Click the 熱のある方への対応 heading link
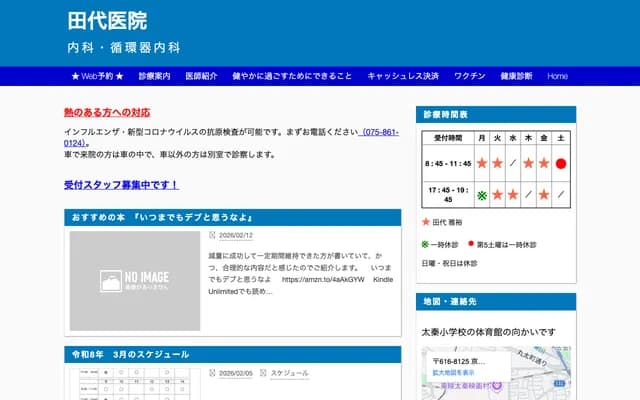640x400 pixels. [x=107, y=113]
